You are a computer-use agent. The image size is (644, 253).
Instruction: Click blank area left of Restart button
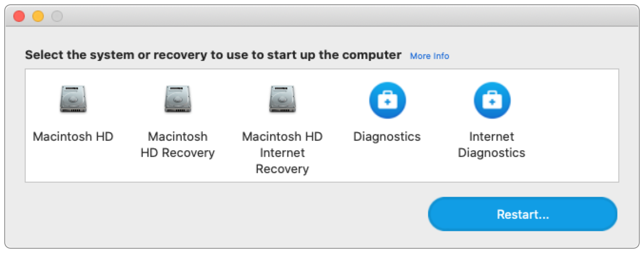(238, 214)
